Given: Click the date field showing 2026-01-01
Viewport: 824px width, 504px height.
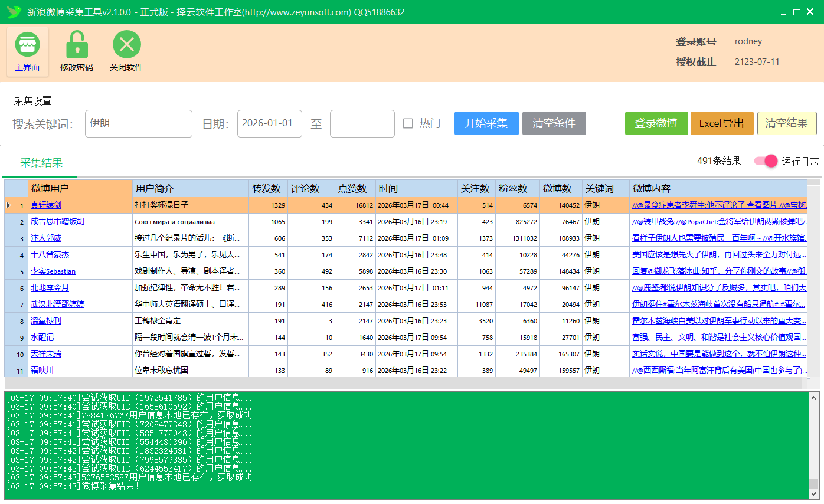Looking at the screenshot, I should pyautogui.click(x=269, y=123).
